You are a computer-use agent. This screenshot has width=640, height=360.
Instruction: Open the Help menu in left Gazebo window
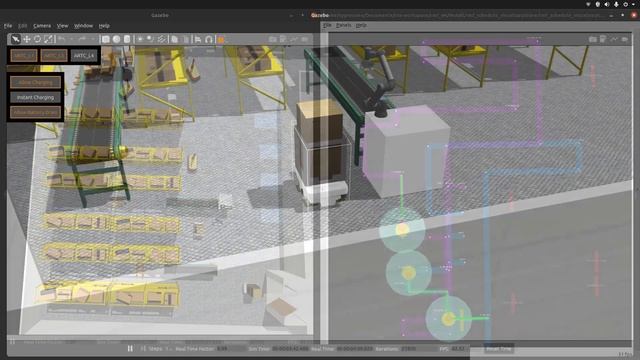(104, 26)
